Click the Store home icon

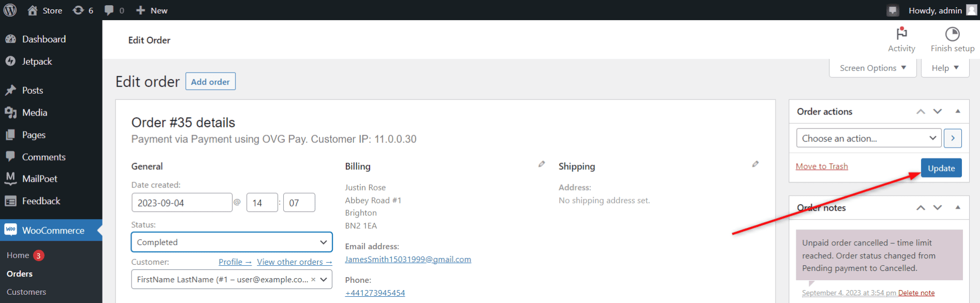tap(32, 10)
